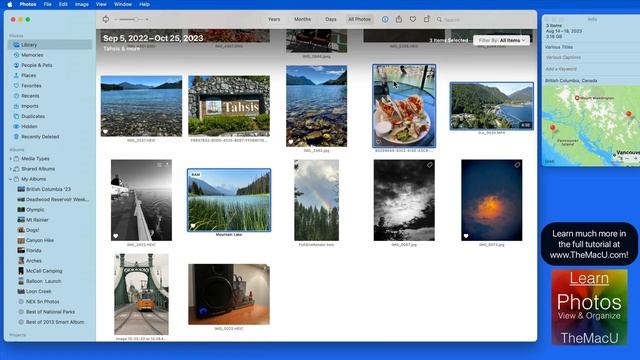Viewport: 640px width, 360px height.
Task: Expand the Shared Albums disclosure triangle
Action: tap(11, 169)
